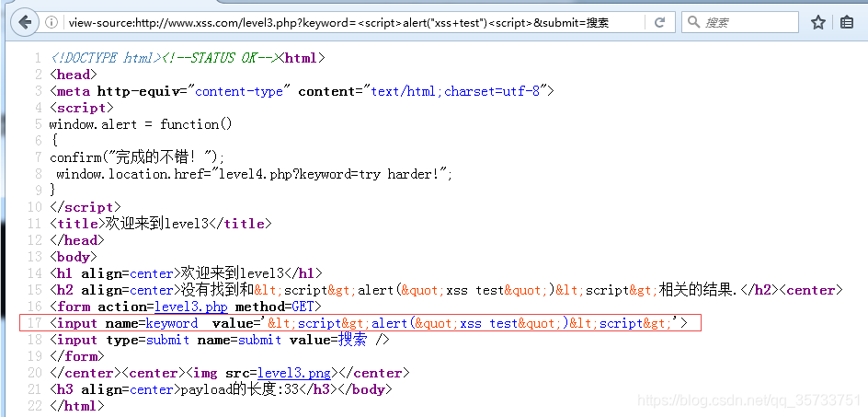Click the confirm("完成的不错！") line
This screenshot has height=417, width=868.
pos(137,157)
